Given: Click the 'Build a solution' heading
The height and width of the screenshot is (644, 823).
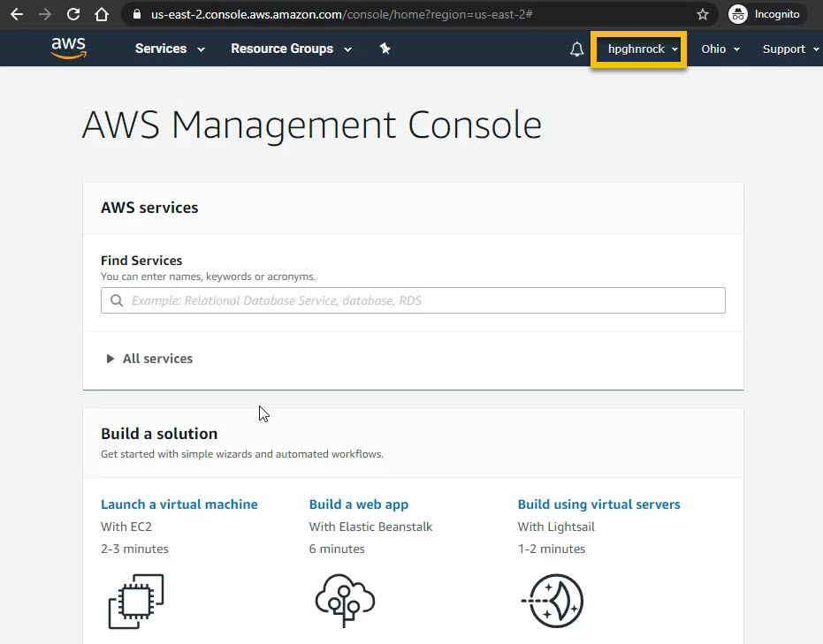Looking at the screenshot, I should (159, 434).
